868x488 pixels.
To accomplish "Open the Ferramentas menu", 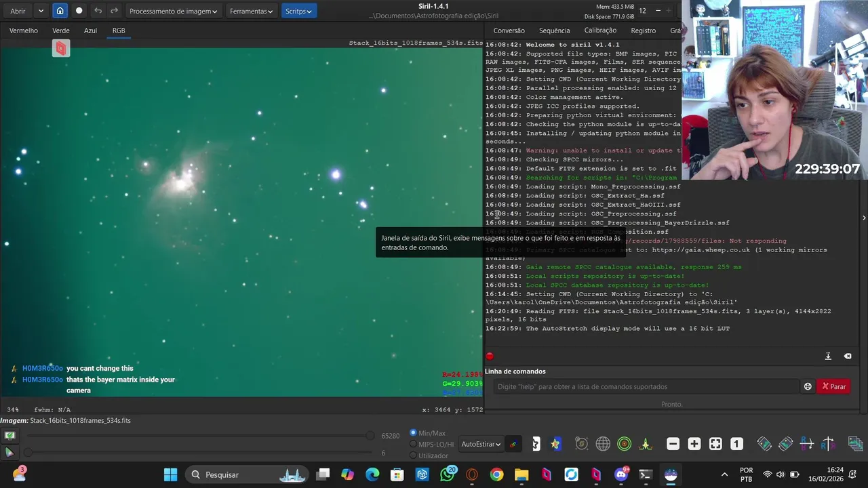I will 251,11.
